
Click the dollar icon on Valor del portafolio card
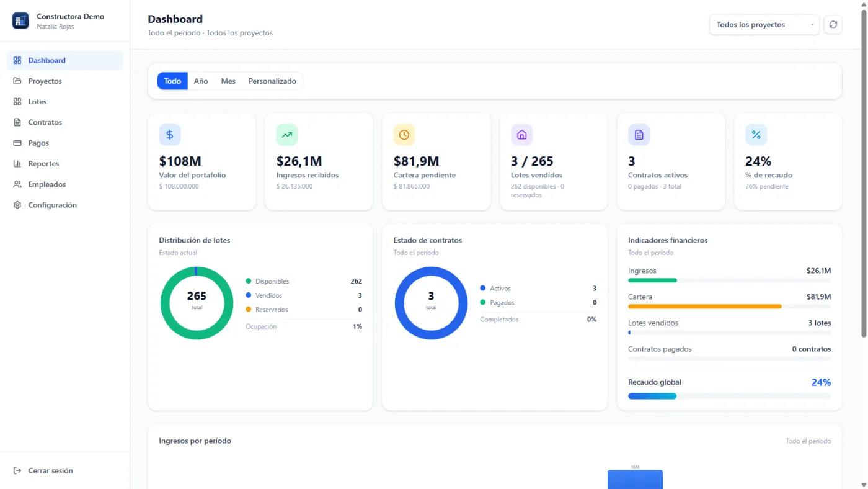tap(170, 135)
